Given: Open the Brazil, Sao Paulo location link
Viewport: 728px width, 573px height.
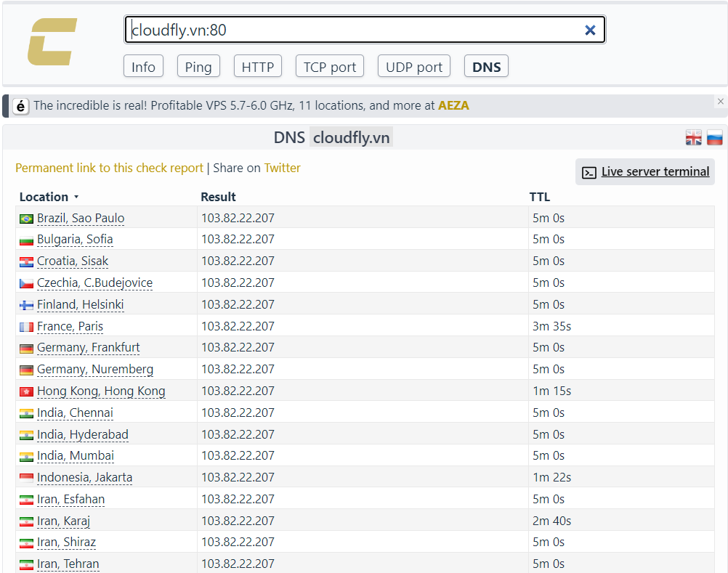Looking at the screenshot, I should pyautogui.click(x=81, y=218).
